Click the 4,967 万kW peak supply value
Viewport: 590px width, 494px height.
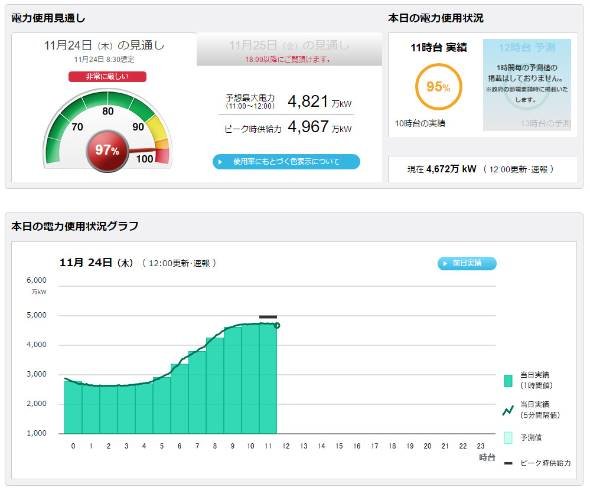pyautogui.click(x=319, y=127)
